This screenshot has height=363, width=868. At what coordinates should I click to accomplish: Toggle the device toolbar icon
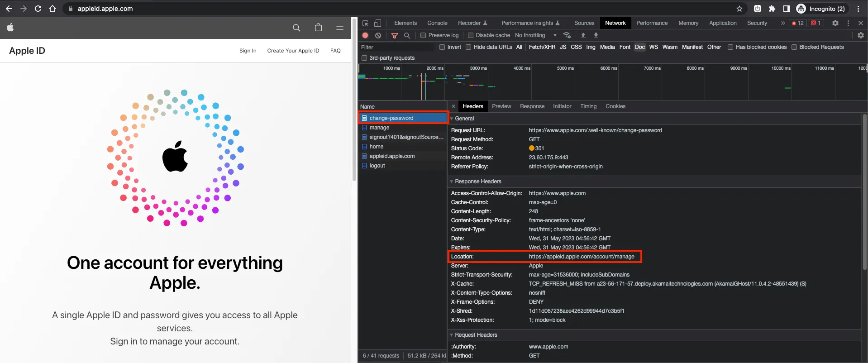(x=377, y=23)
